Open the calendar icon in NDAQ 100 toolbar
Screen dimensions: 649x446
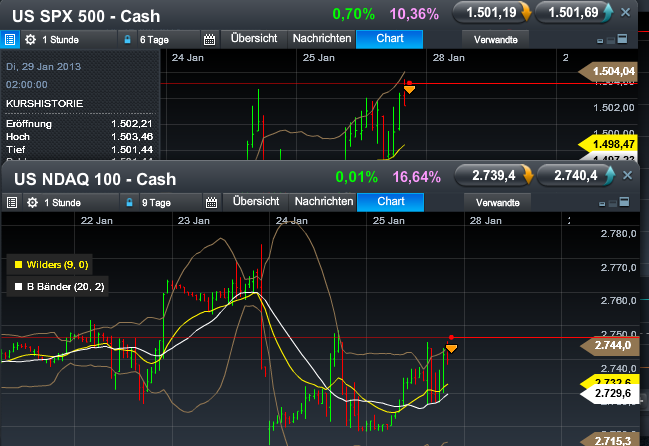(x=212, y=203)
